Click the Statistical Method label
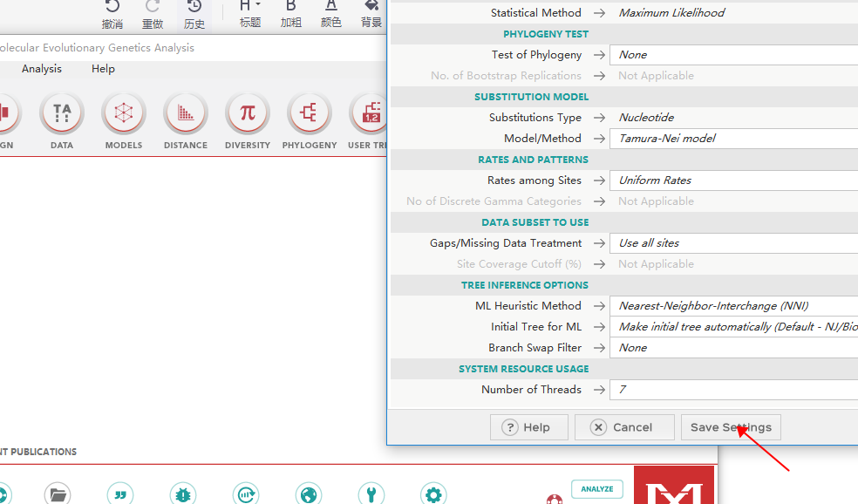Screen dimensions: 858x504 pos(535,12)
